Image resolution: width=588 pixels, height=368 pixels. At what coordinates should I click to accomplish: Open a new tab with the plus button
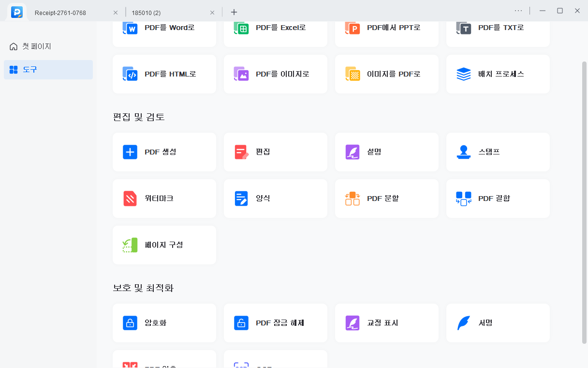[234, 12]
